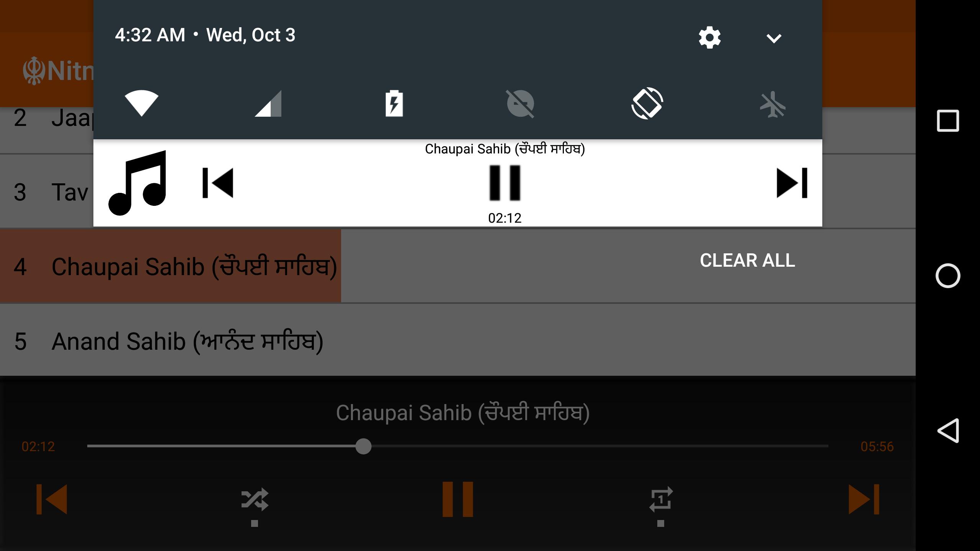This screenshot has height=551, width=980.
Task: Select Anand Sahib from the list
Action: pos(458,340)
